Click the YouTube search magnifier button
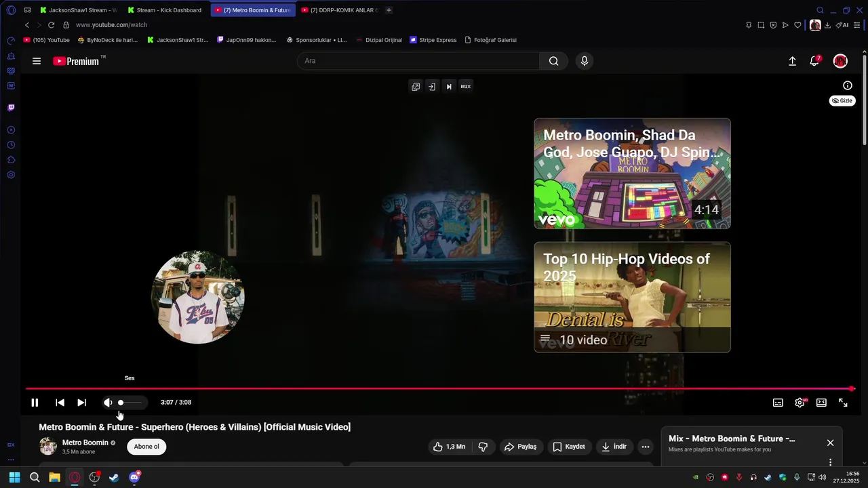The height and width of the screenshot is (488, 868). pyautogui.click(x=554, y=61)
